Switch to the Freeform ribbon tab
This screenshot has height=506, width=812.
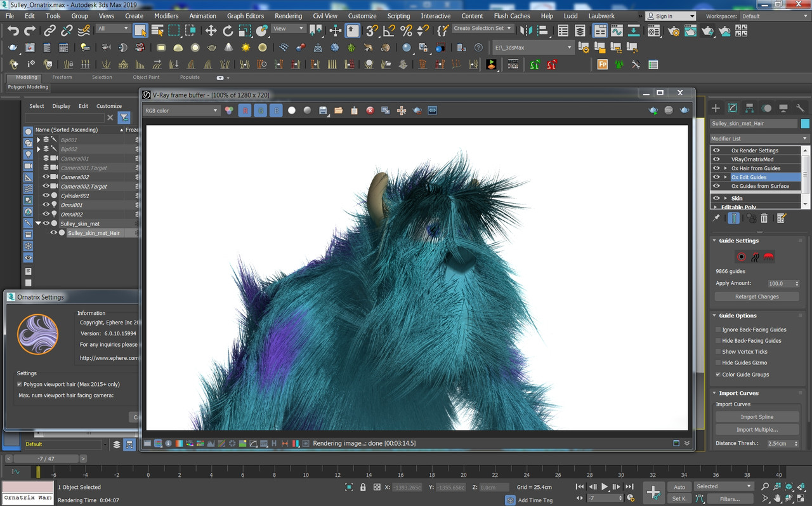coord(62,77)
